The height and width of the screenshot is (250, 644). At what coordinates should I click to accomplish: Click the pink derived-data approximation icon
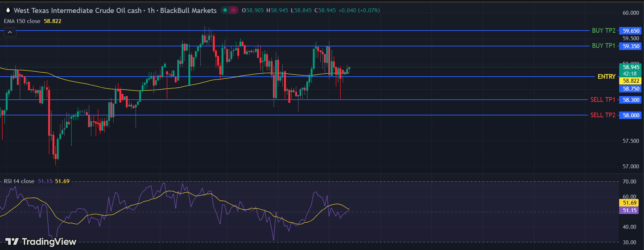click(233, 10)
